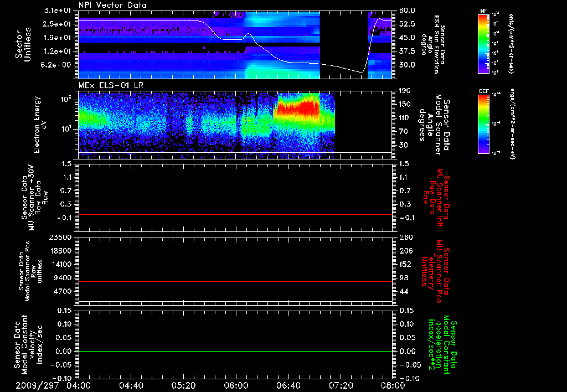Click the 70 scanner angle tick label

[x=403, y=132]
